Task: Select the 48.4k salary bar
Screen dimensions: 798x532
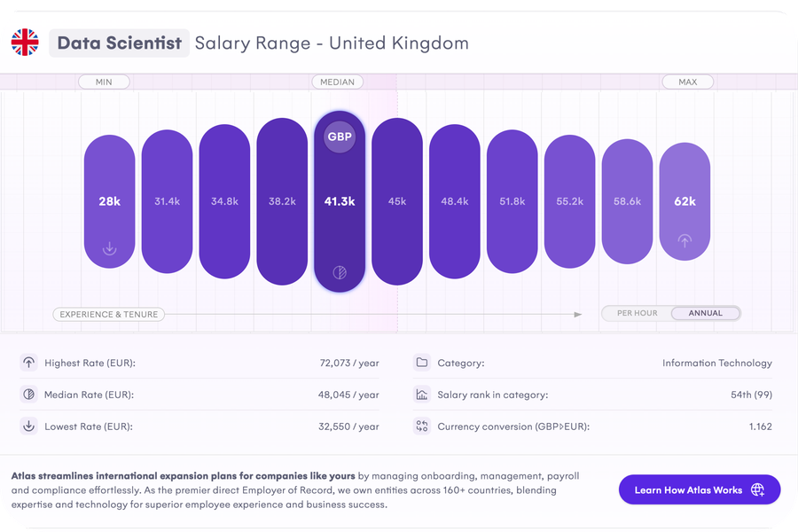Action: click(x=455, y=201)
